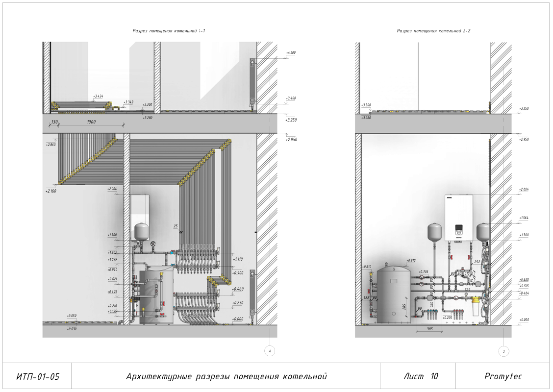Click the Promytec company name cell

pyautogui.click(x=503, y=376)
